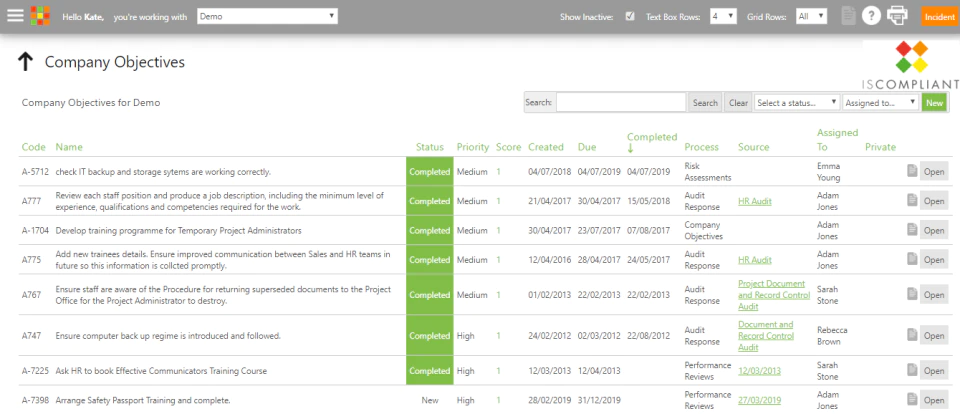Sort by the Process column header
The width and height of the screenshot is (960, 414).
[x=702, y=147]
